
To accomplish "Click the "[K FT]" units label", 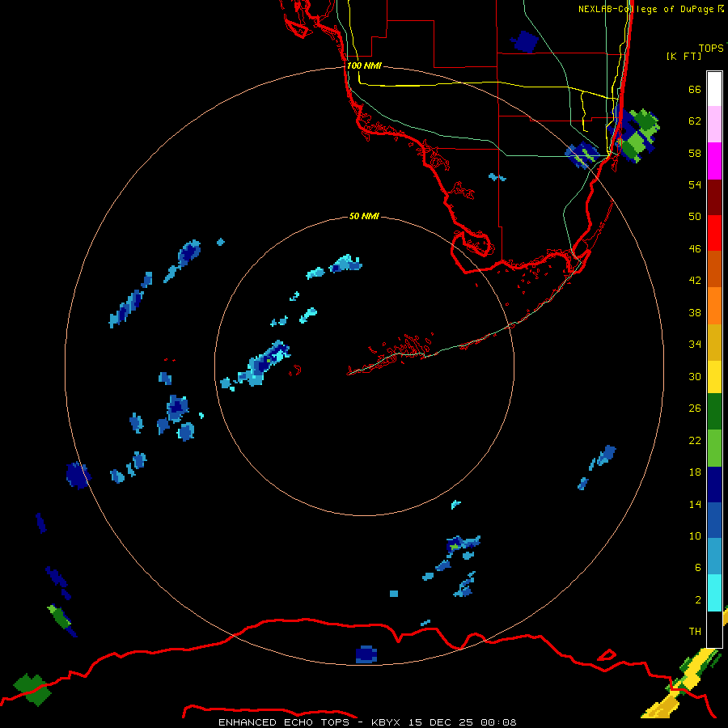I will pyautogui.click(x=684, y=57).
